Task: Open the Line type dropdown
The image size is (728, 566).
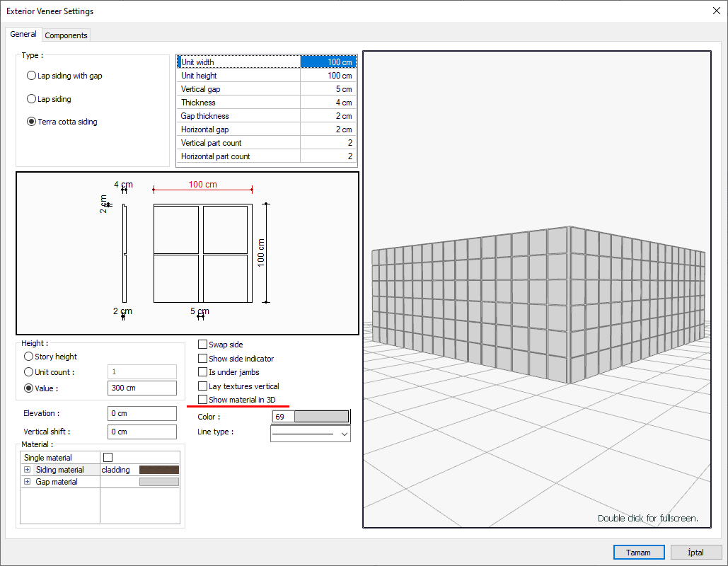Action: (x=345, y=433)
